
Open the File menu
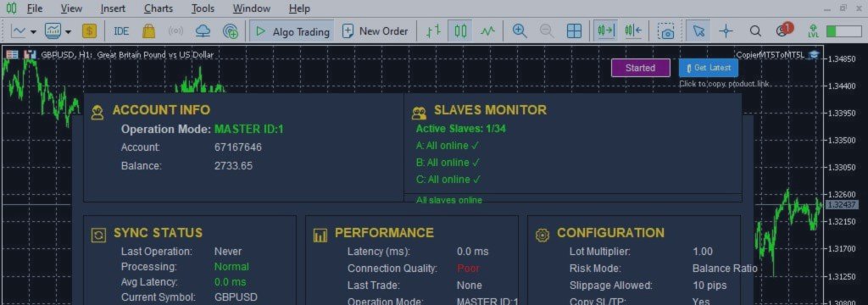34,8
